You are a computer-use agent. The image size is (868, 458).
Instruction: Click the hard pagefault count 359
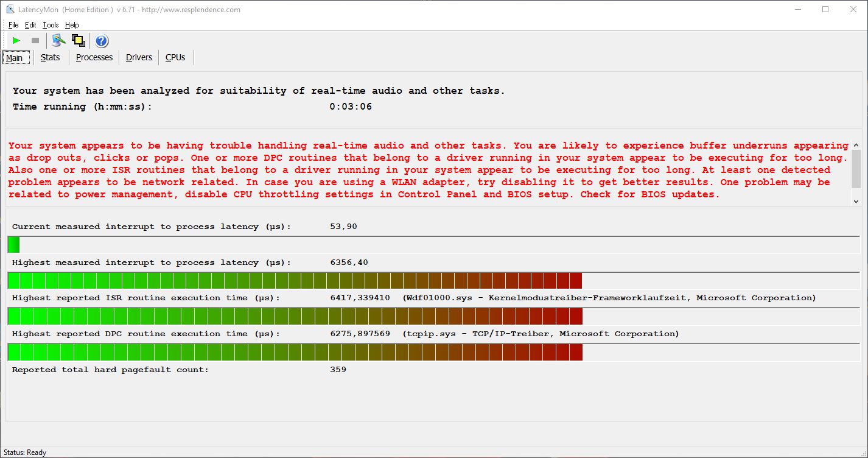click(338, 370)
